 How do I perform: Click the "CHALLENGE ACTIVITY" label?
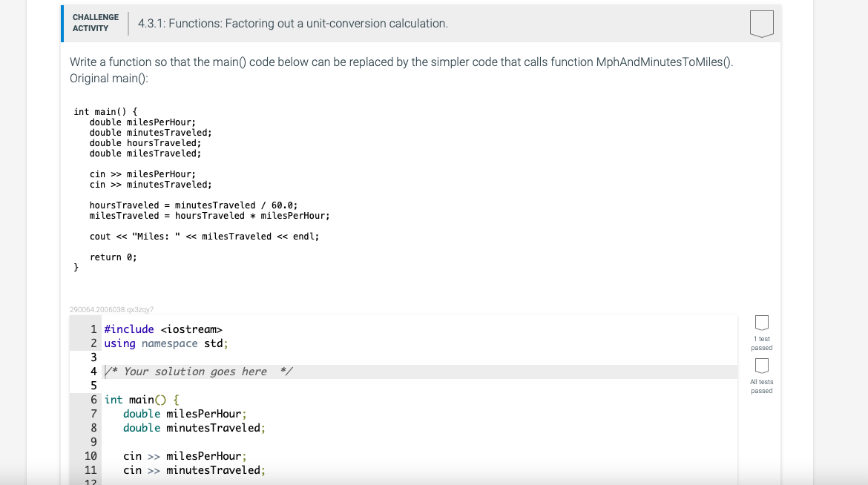(95, 22)
